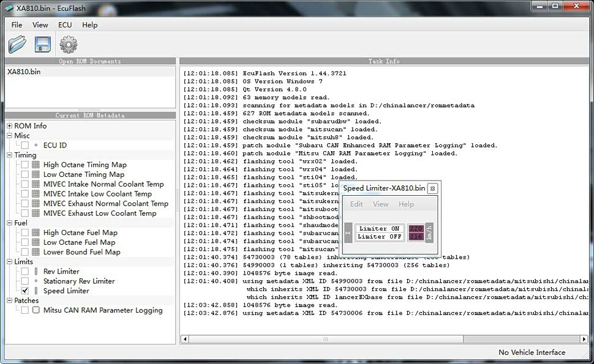Screen dimensions: 594x364
Task: Click the gear options icon in toolbar
Action: click(x=68, y=44)
